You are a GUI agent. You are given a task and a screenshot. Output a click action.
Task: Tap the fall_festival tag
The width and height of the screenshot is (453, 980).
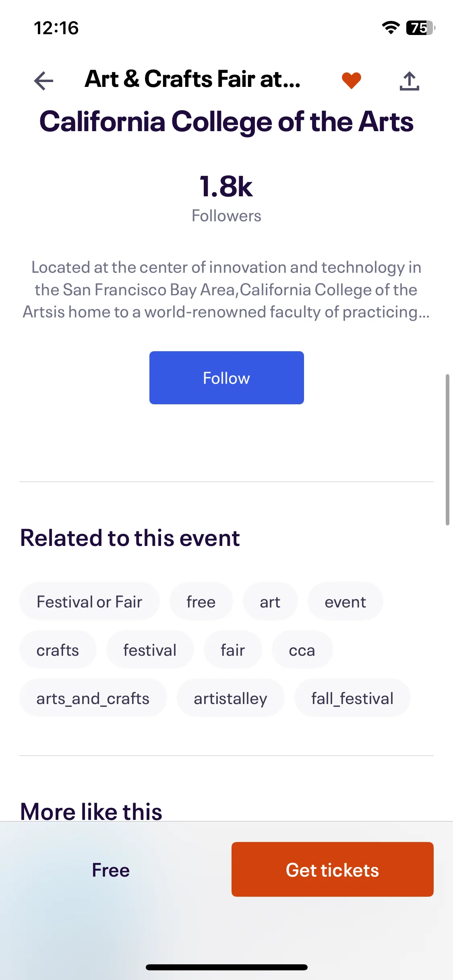pyautogui.click(x=352, y=698)
